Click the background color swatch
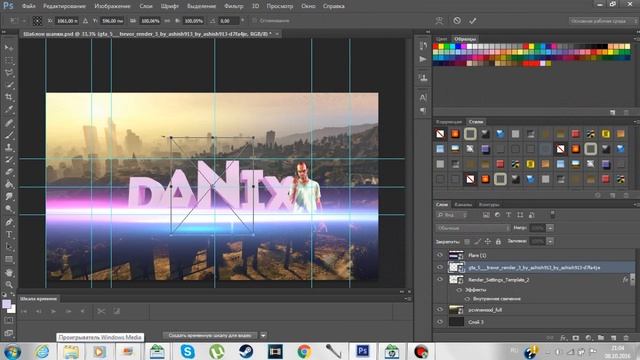The height and width of the screenshot is (360, 640). coord(11,309)
